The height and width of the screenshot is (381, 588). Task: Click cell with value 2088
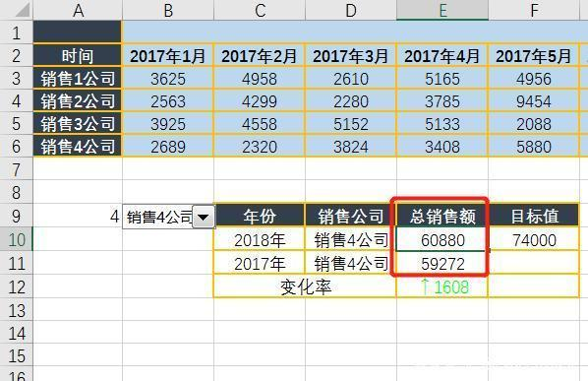[x=534, y=123]
